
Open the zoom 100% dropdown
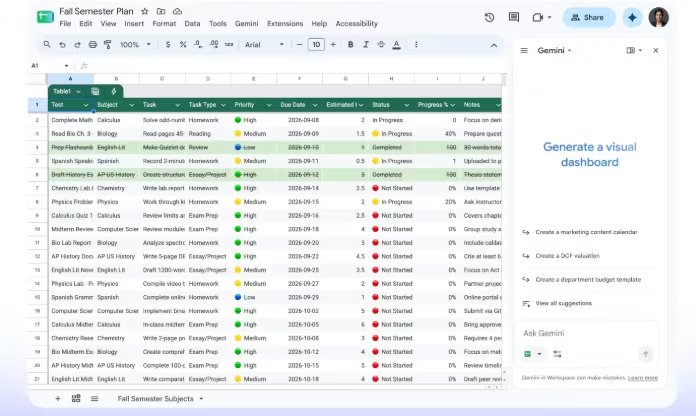tap(135, 44)
